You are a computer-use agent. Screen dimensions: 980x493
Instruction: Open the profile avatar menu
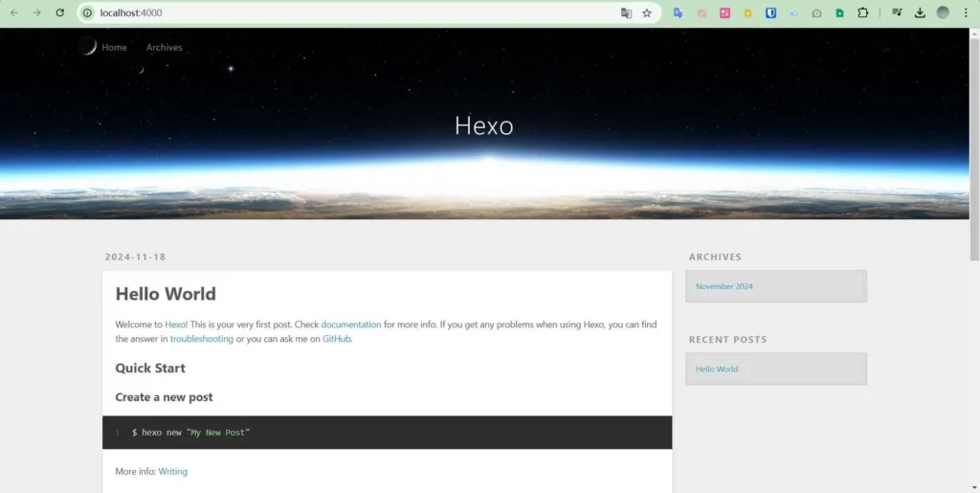(943, 13)
